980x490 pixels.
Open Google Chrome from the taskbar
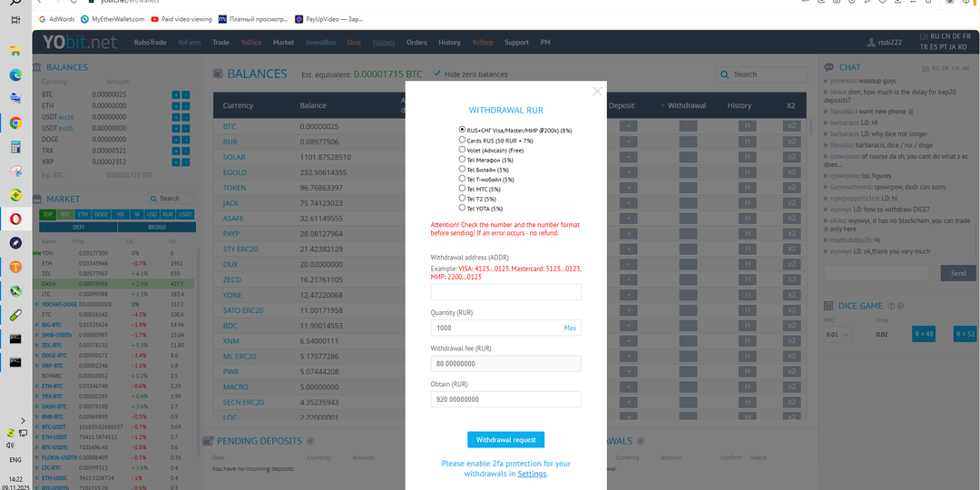point(15,123)
